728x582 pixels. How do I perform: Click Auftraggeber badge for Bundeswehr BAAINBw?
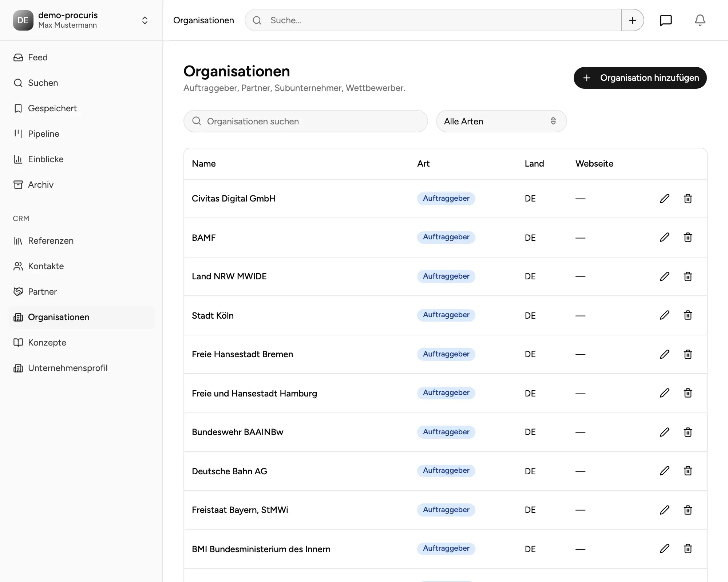(446, 432)
